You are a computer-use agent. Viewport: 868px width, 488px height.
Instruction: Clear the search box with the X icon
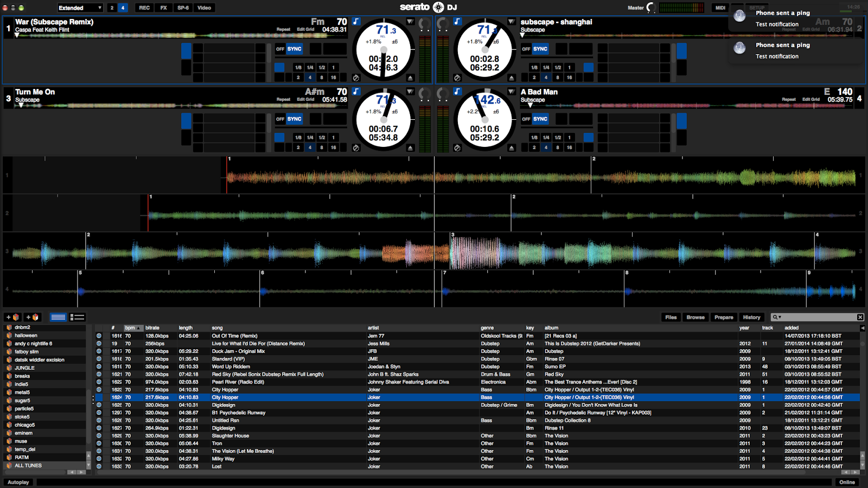[860, 317]
